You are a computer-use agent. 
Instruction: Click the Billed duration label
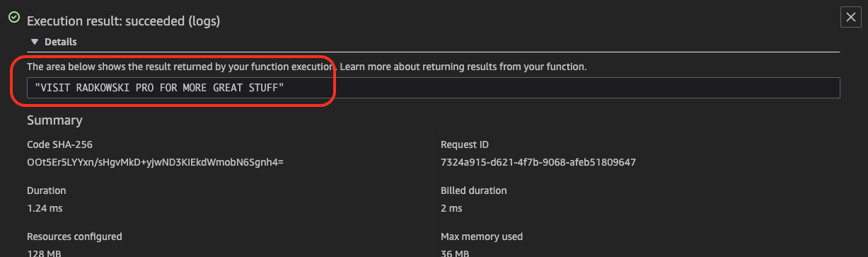(x=474, y=190)
